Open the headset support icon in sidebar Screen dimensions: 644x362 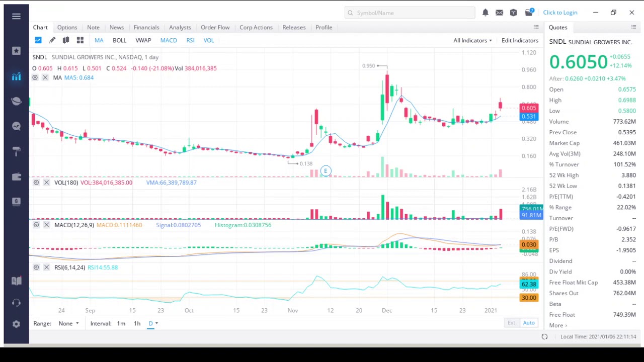[x=16, y=303]
